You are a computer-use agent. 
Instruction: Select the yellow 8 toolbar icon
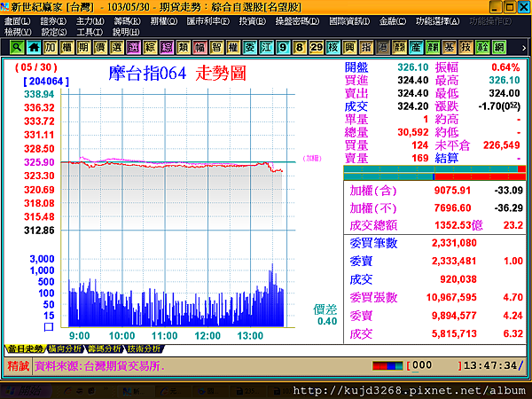[x=300, y=47]
